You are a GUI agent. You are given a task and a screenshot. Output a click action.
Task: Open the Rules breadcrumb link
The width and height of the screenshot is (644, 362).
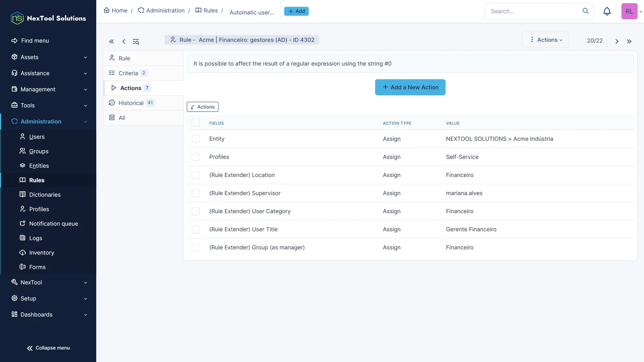click(x=206, y=10)
